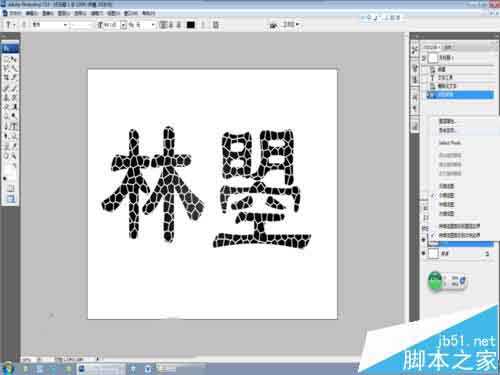Screen dimensions: 500x375
Task: Select the Brush tool
Action: pos(14,88)
